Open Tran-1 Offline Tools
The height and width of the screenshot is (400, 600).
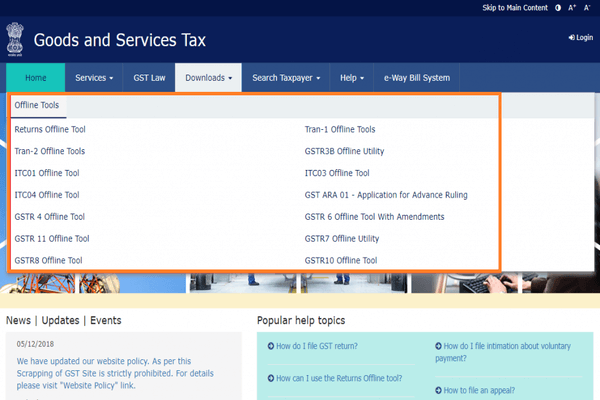[340, 129]
